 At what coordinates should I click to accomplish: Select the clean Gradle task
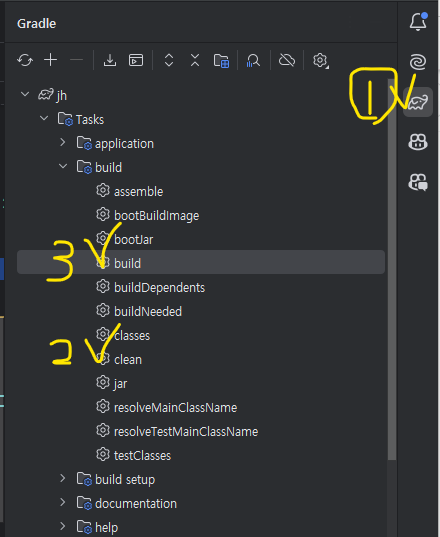[x=128, y=360]
